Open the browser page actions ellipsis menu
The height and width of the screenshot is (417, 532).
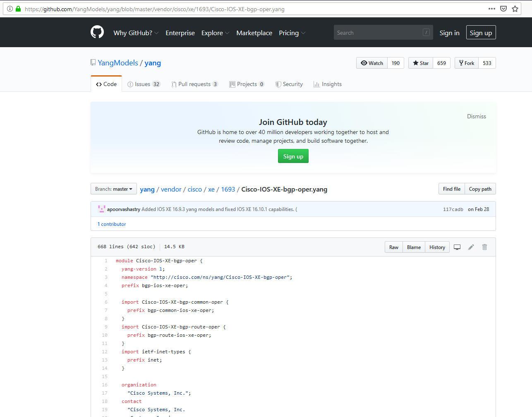click(491, 9)
